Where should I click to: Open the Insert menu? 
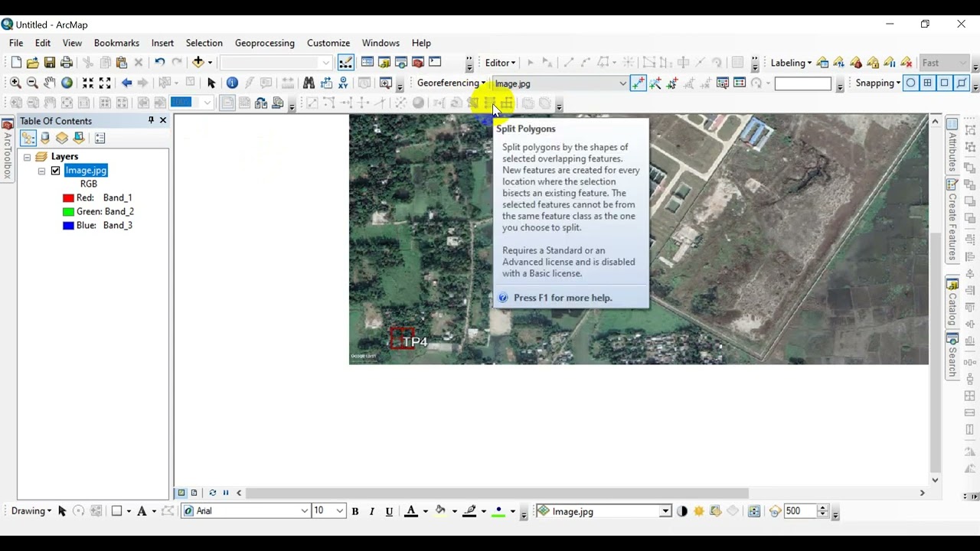(x=162, y=43)
